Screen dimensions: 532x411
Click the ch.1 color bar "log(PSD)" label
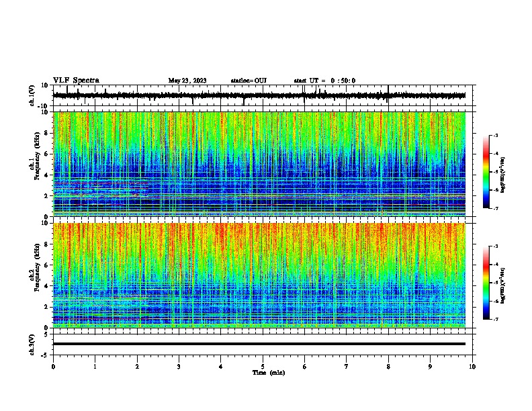tap(502, 175)
